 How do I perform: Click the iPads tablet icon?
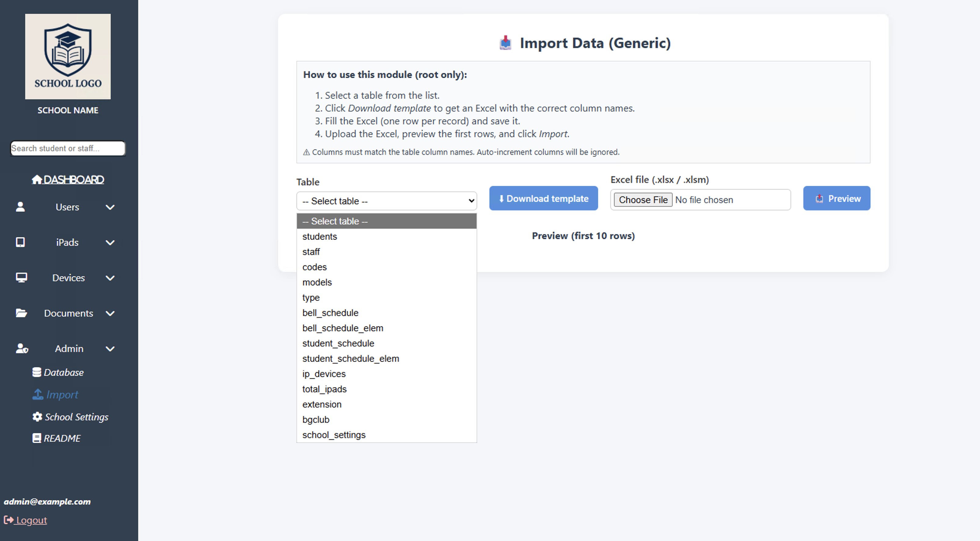pyautogui.click(x=20, y=242)
